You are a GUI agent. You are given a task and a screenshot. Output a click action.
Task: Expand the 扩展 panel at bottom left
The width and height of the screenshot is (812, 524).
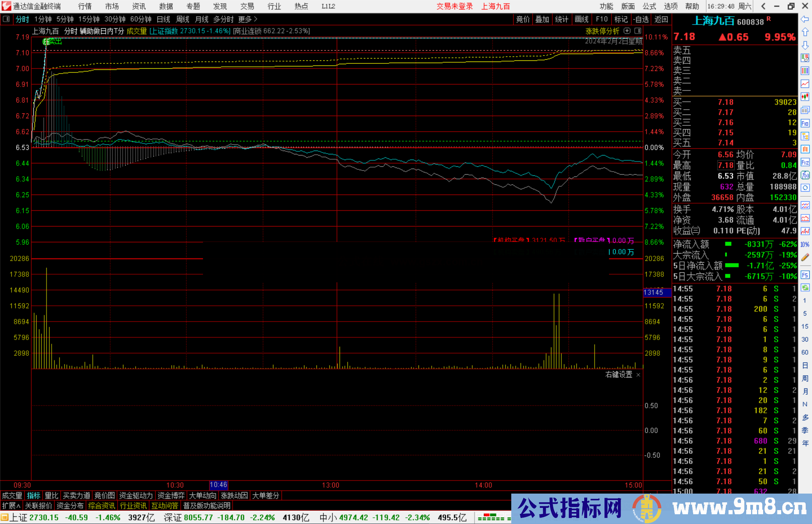[x=11, y=506]
